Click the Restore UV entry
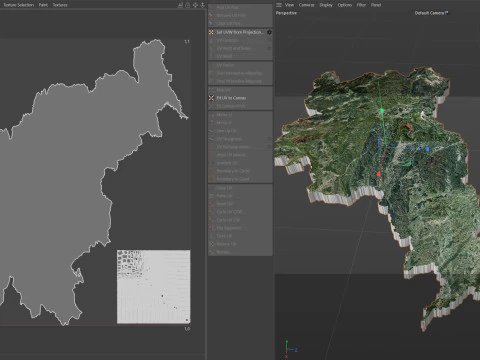The image size is (480, 360). coord(240,244)
